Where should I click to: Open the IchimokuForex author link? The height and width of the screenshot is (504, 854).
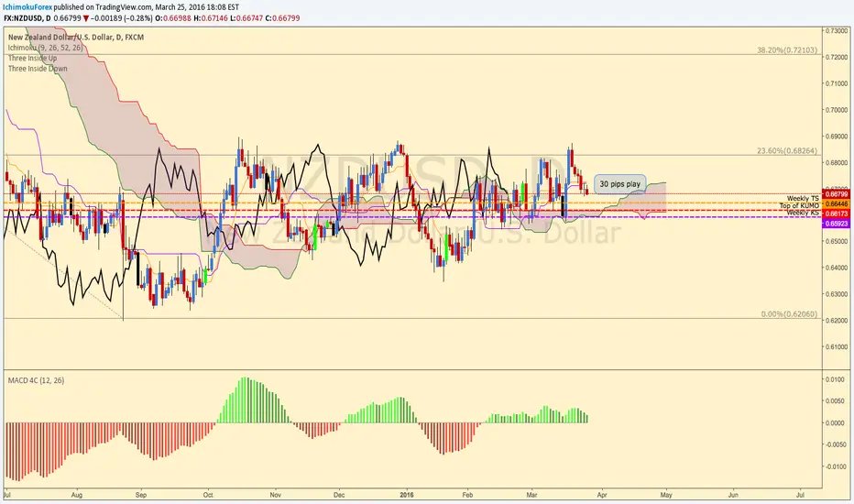pos(27,7)
